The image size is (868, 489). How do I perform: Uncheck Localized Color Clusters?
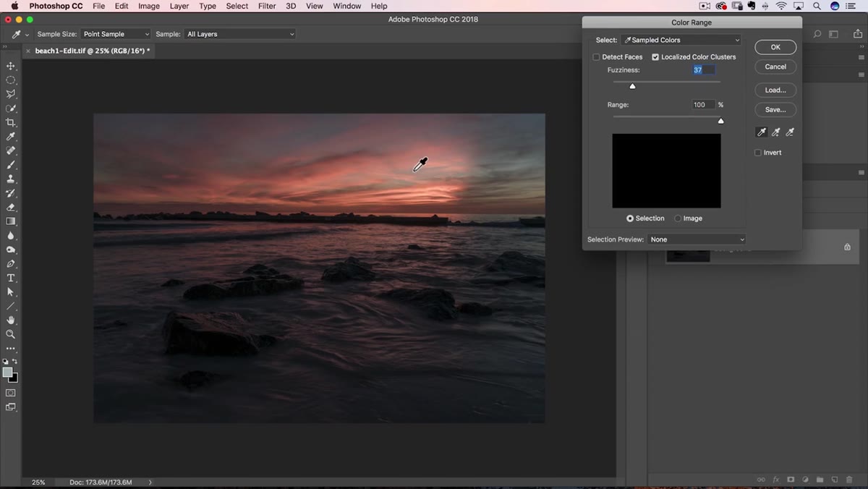[x=655, y=57]
